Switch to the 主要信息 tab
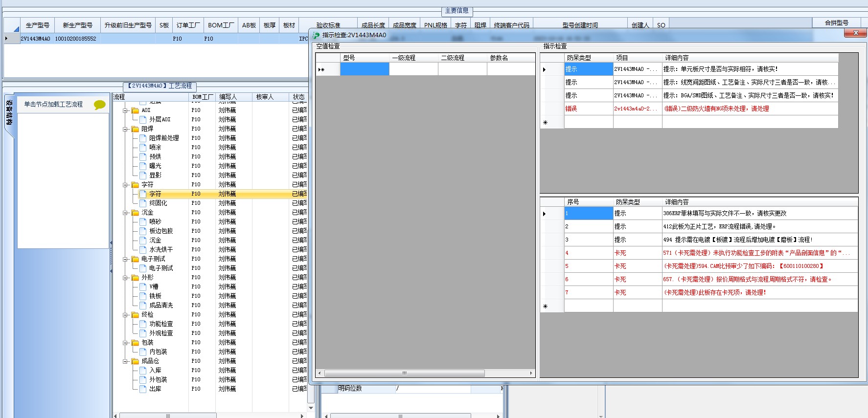The image size is (868, 418). pyautogui.click(x=457, y=11)
